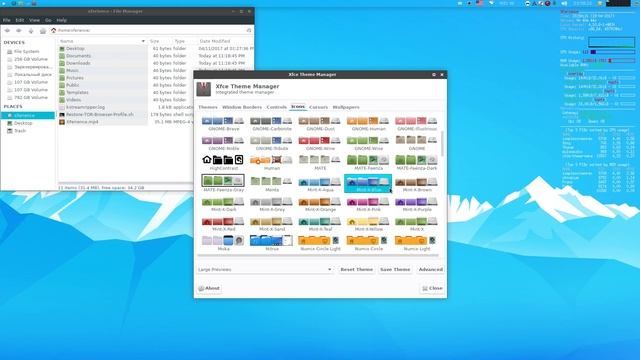Viewport: 640px width, 360px height.
Task: Click the reload icon beside the path bar
Action: 249,30
